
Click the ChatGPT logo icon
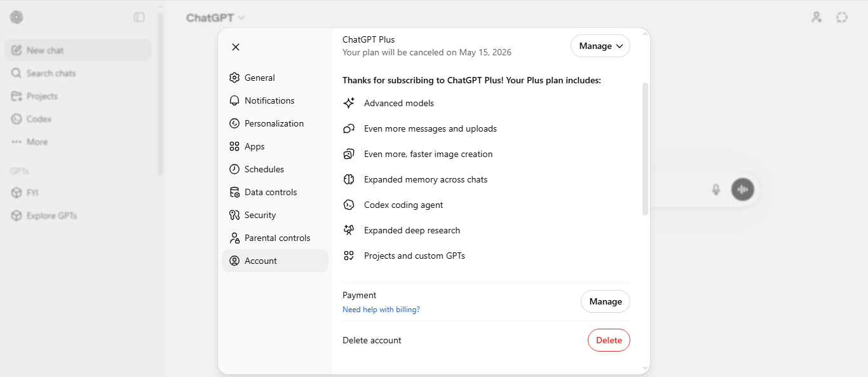(x=17, y=18)
